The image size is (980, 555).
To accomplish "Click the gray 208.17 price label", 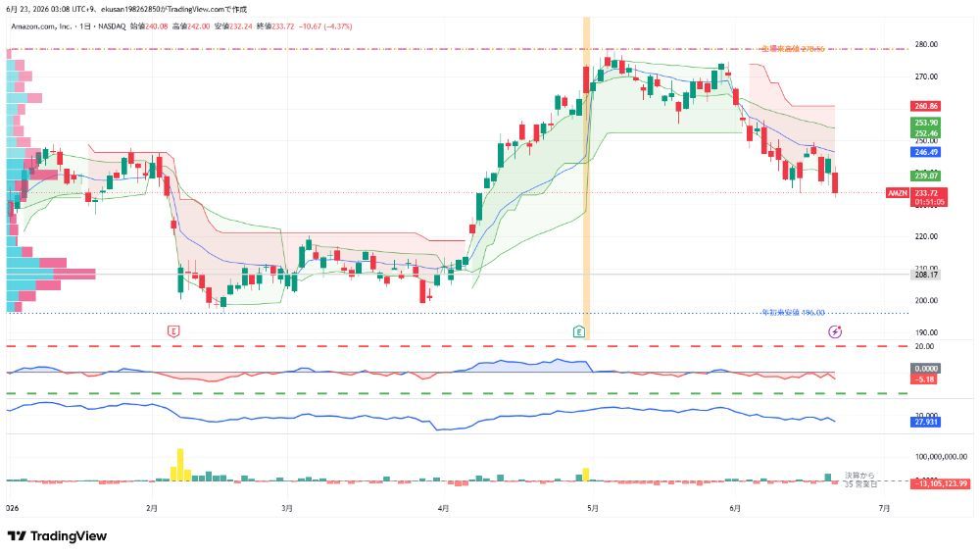I will [926, 275].
